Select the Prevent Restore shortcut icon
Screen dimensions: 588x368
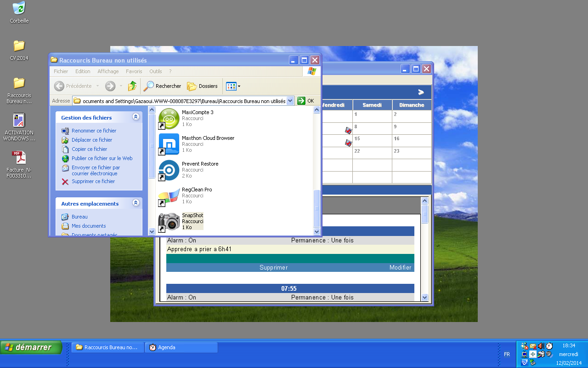[169, 170]
